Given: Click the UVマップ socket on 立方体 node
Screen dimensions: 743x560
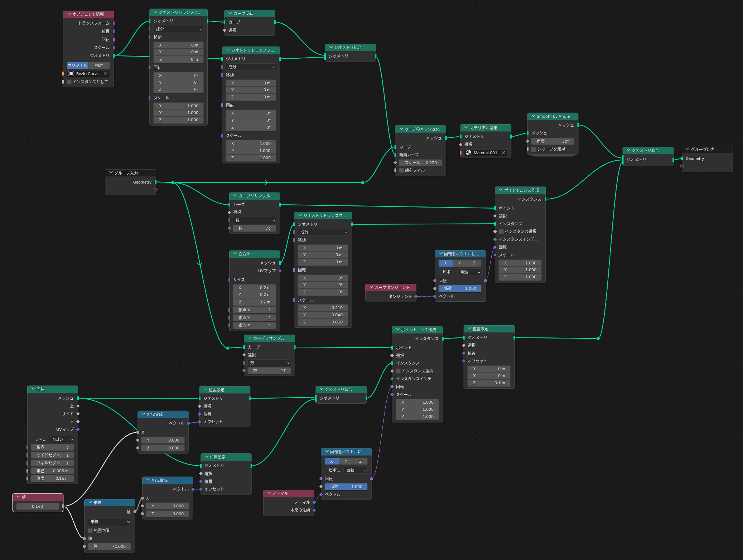Looking at the screenshot, I should coord(280,271).
